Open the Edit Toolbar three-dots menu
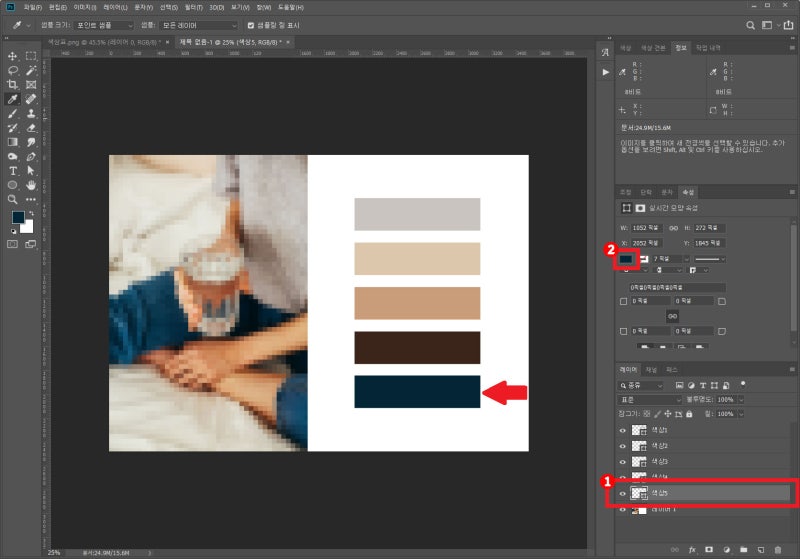The height and width of the screenshot is (559, 800). click(31, 199)
